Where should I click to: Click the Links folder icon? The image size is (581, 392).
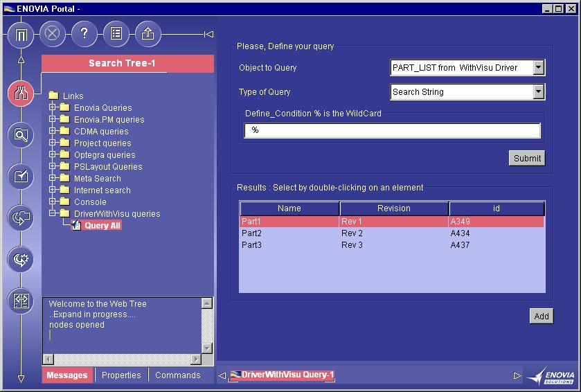(x=54, y=96)
